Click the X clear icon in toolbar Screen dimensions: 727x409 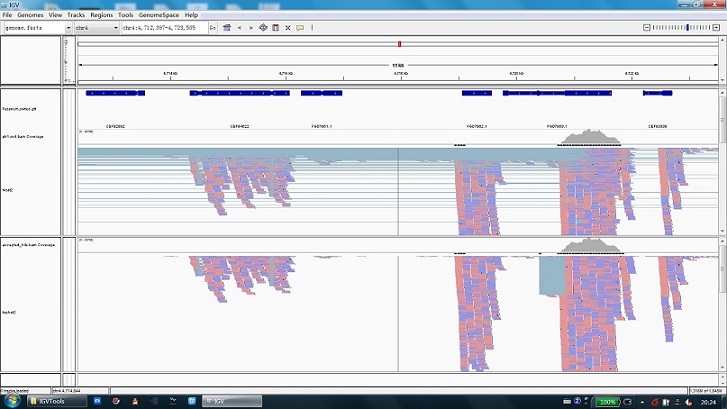(287, 28)
